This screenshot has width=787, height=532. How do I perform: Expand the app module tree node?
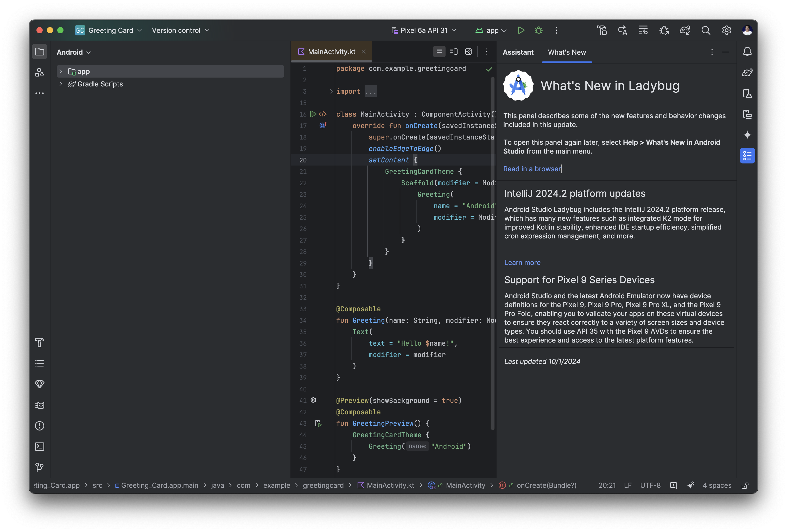(x=61, y=72)
